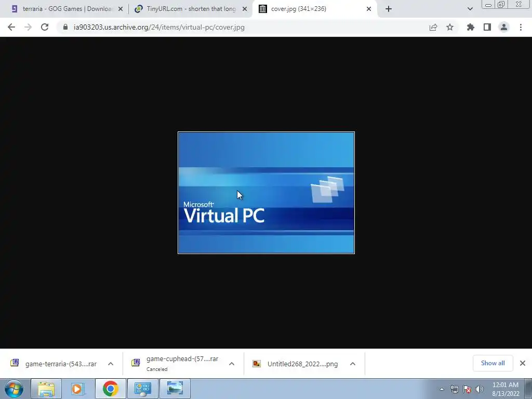Screen dimensions: 532x399
Task: Click the volume speaker icon
Action: [480, 389]
